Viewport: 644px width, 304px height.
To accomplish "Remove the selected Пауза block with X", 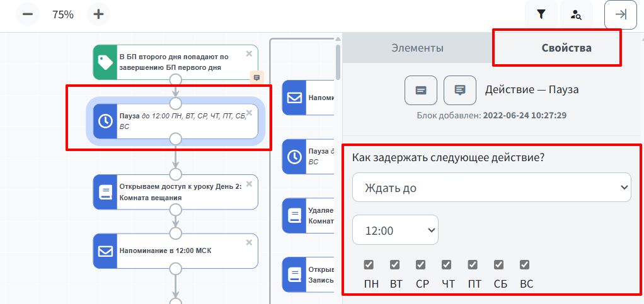I will 249,113.
